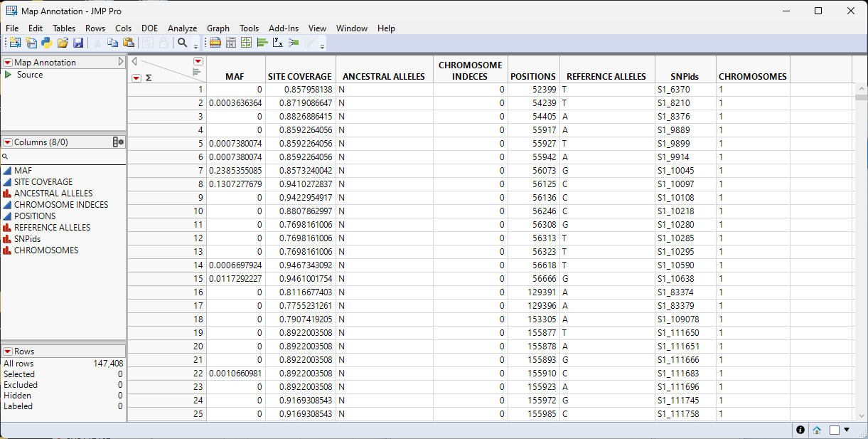Screen dimensions: 868x439
Task: Click the Distribution green bars toolbar icon
Action: coord(262,43)
